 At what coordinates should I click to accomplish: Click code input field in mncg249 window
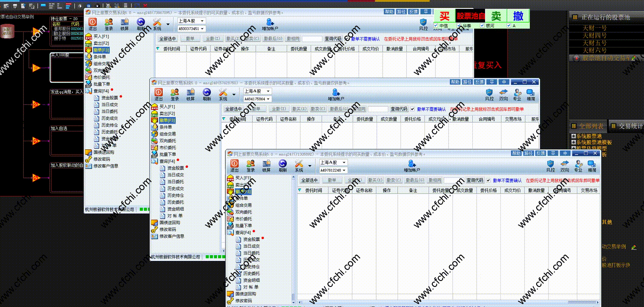coord(378,109)
